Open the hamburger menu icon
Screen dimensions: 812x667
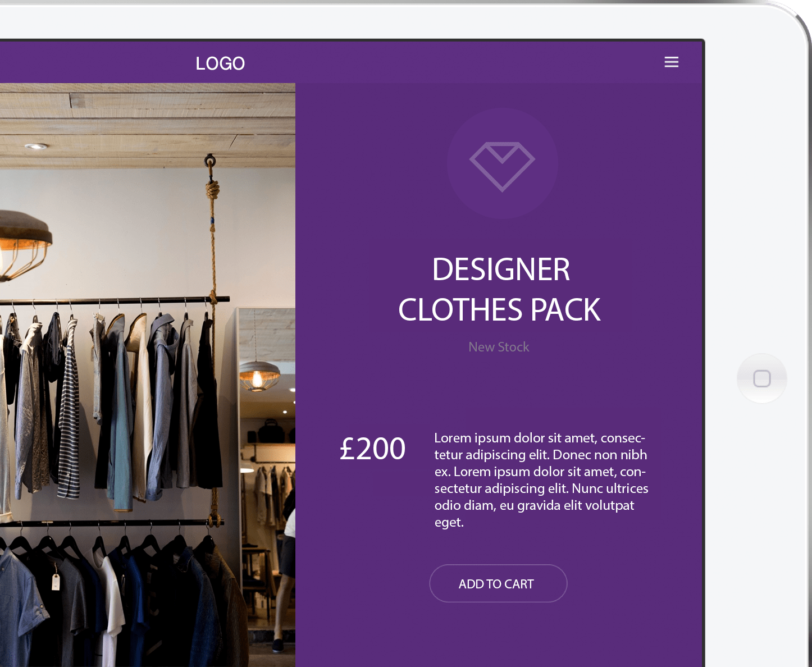[x=671, y=62]
